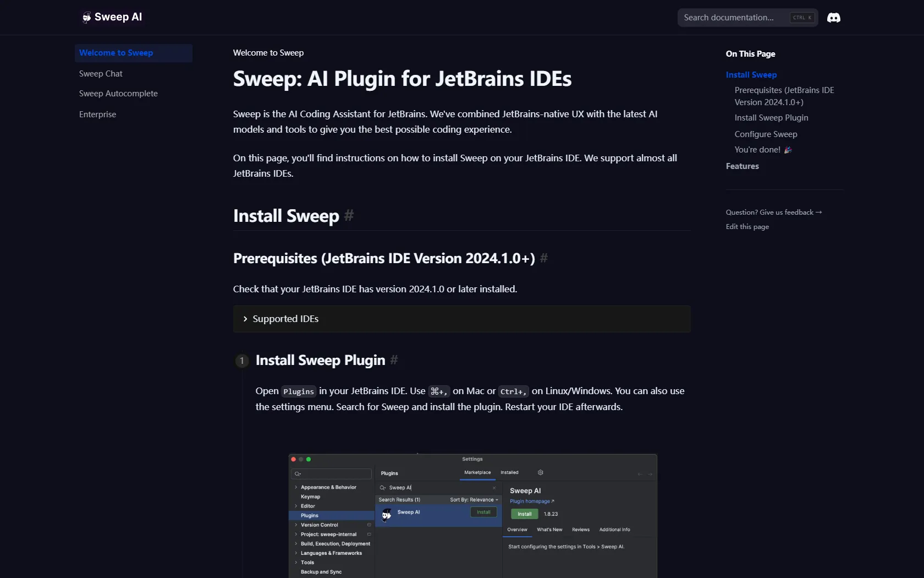The height and width of the screenshot is (578, 924).
Task: Jump to Prerequisites section in table of contents
Action: tap(784, 96)
